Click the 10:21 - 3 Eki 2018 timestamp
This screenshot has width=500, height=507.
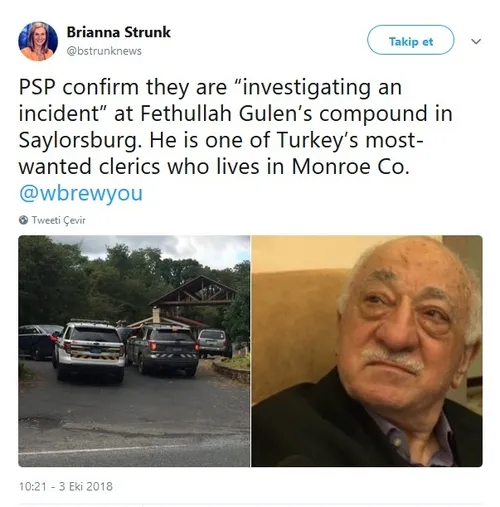[x=66, y=486]
